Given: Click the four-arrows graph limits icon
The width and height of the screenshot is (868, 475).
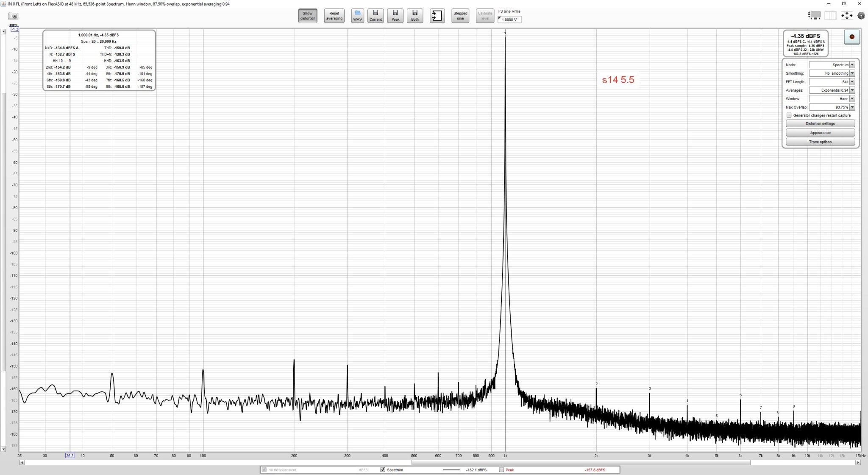Looking at the screenshot, I should point(846,16).
